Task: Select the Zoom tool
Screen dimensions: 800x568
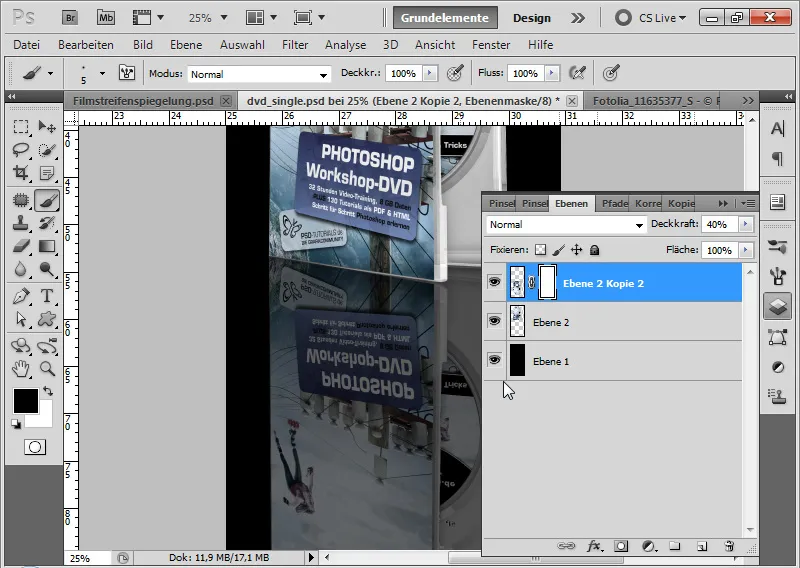Action: [x=47, y=368]
